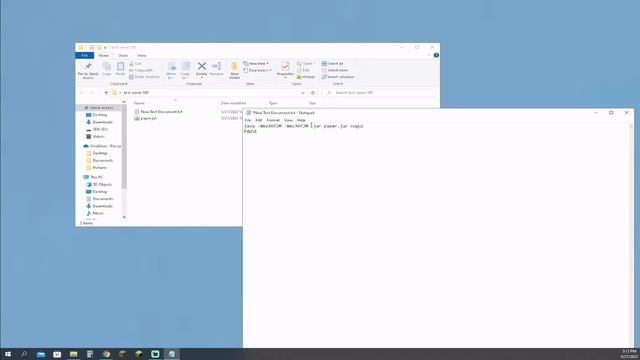Click the New folder icon in the ribbon
Image resolution: width=640 pixels, height=360 pixels.
(x=234, y=70)
